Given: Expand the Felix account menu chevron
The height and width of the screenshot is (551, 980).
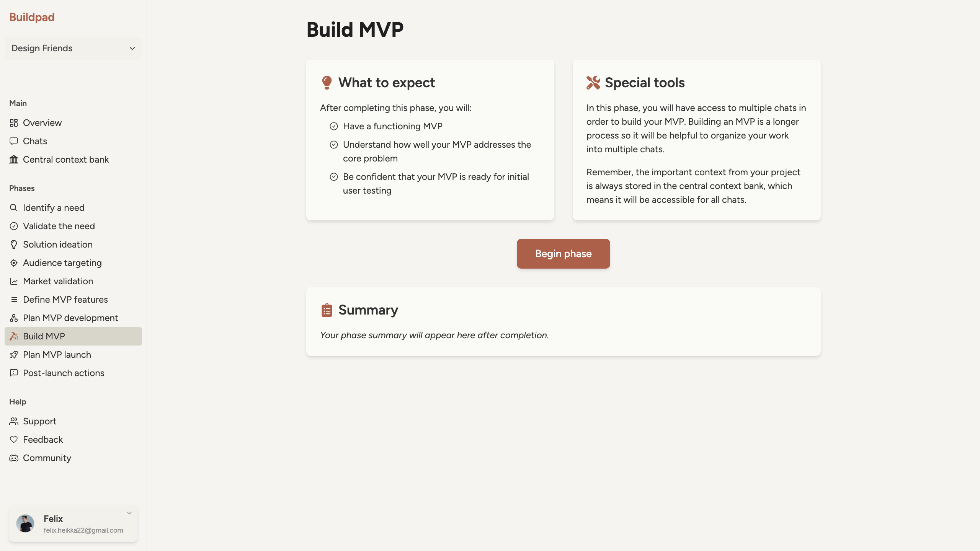Looking at the screenshot, I should [x=129, y=513].
